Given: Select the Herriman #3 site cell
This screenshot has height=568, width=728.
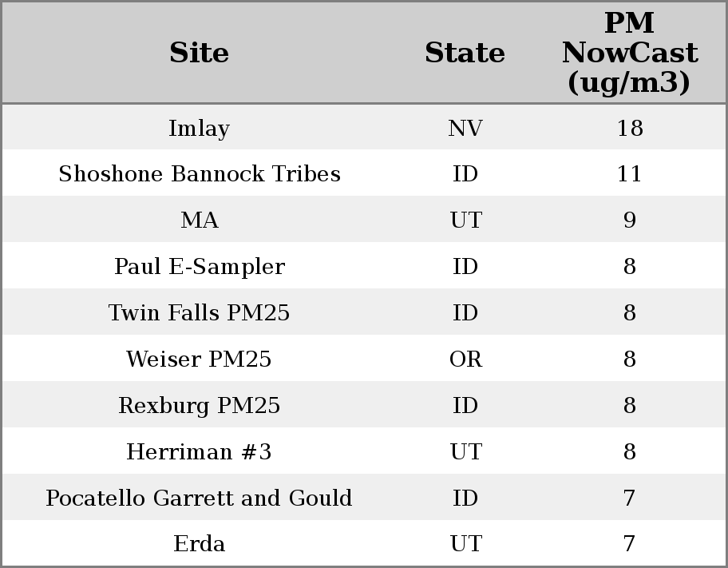Looking at the screenshot, I should (x=199, y=452).
